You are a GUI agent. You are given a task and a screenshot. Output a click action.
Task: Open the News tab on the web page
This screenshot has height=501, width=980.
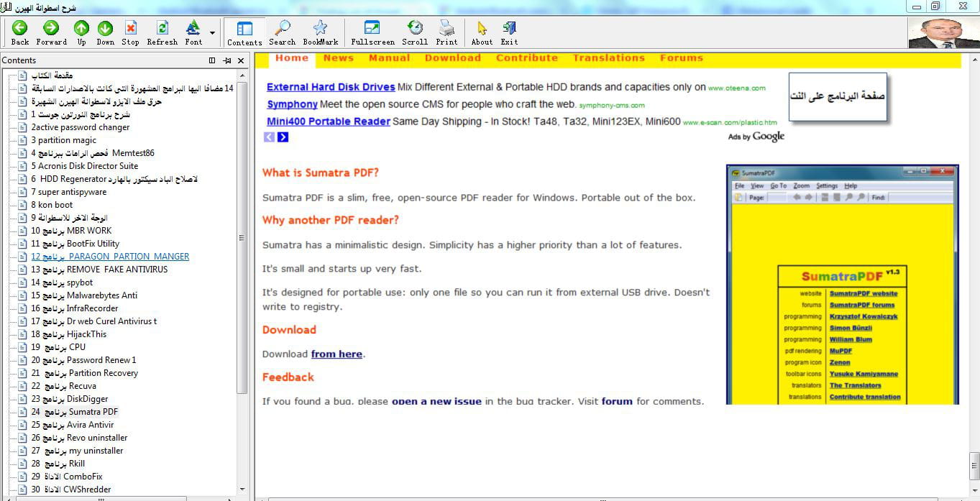pyautogui.click(x=339, y=58)
